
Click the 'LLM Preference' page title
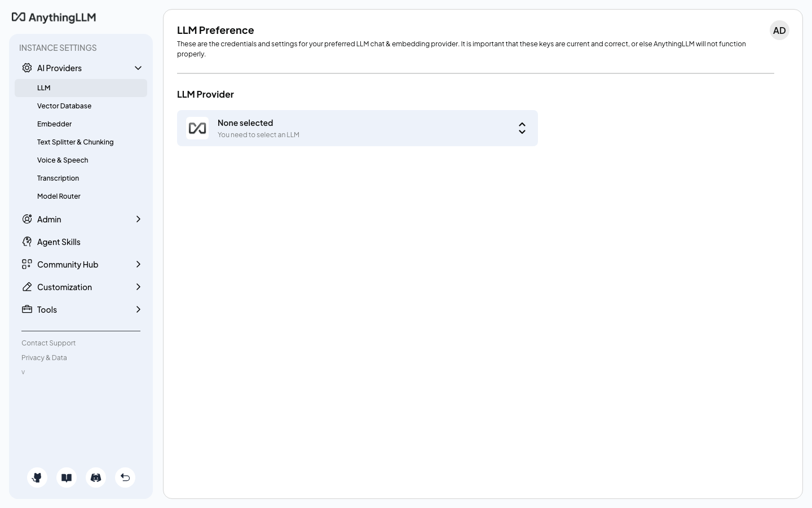click(x=215, y=30)
